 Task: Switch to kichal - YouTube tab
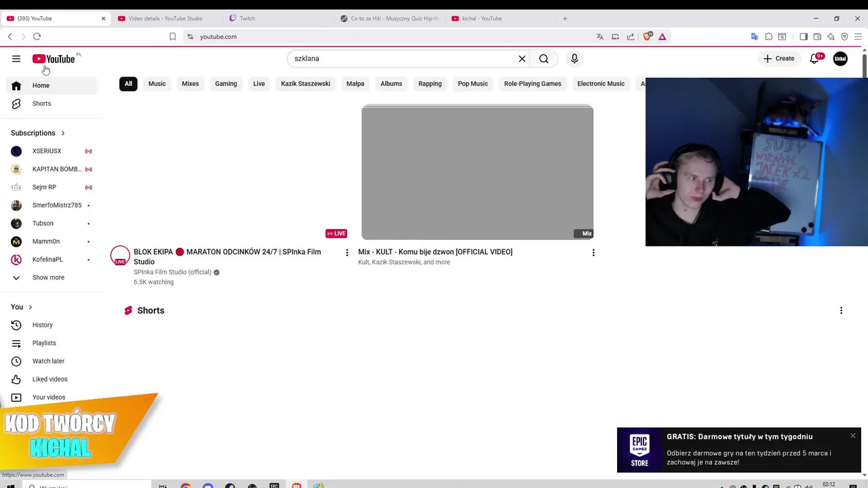[x=502, y=18]
